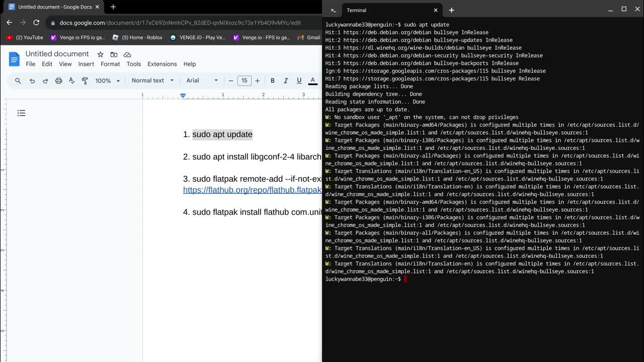
Task: Click the Move to folder icon
Action: (x=114, y=54)
